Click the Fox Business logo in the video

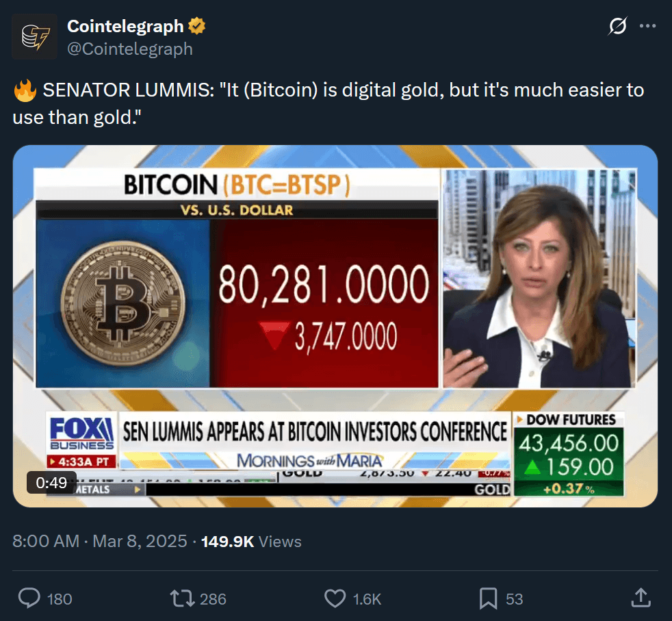point(81,433)
